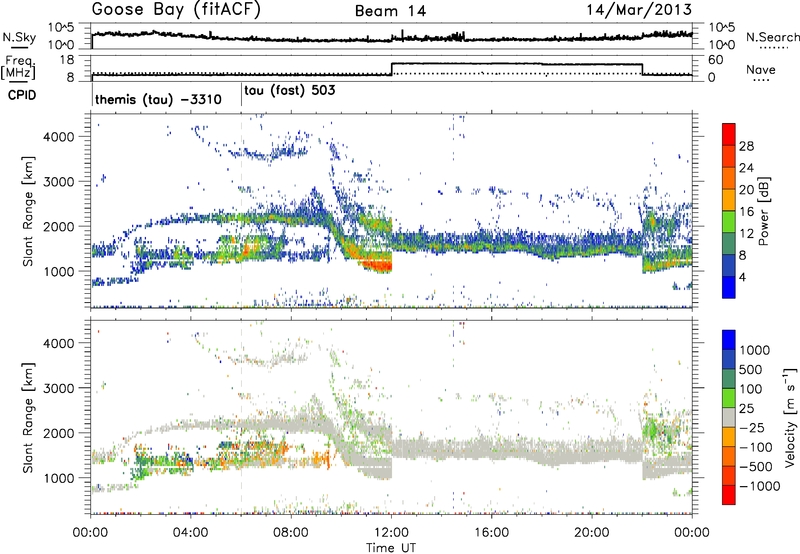Click the '2000' tick on velocity panel axis

point(58,433)
